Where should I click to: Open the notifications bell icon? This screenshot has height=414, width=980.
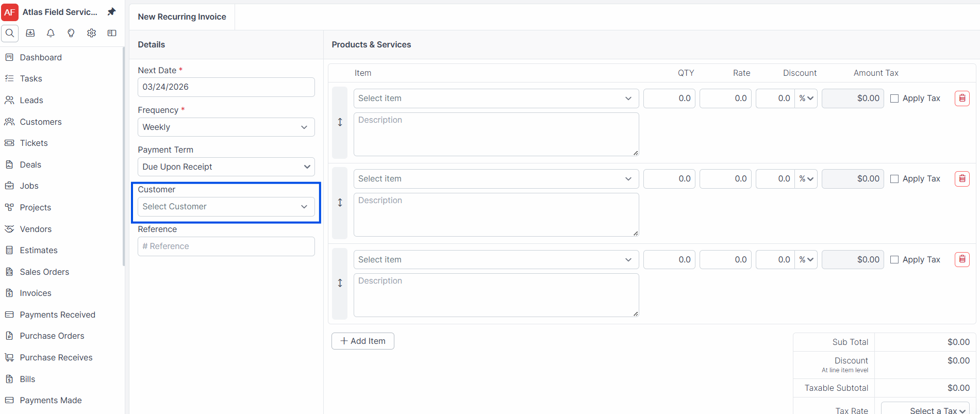[x=51, y=33]
